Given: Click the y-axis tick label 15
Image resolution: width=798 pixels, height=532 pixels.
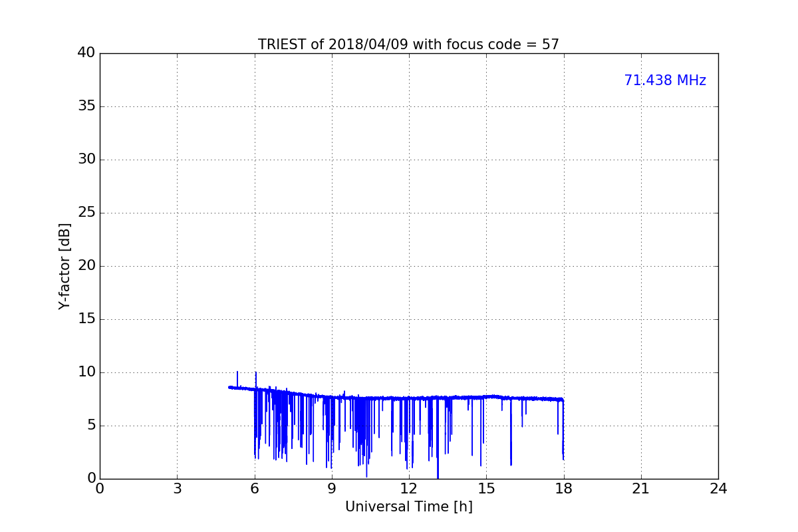Looking at the screenshot, I should 86,319.
